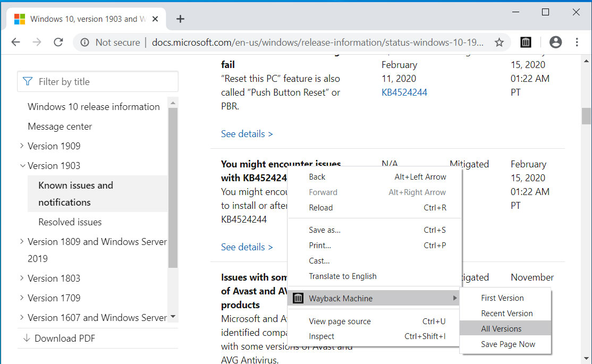Select Print... from the context menu
Screen dimensions: 592x364
pyautogui.click(x=374, y=246)
